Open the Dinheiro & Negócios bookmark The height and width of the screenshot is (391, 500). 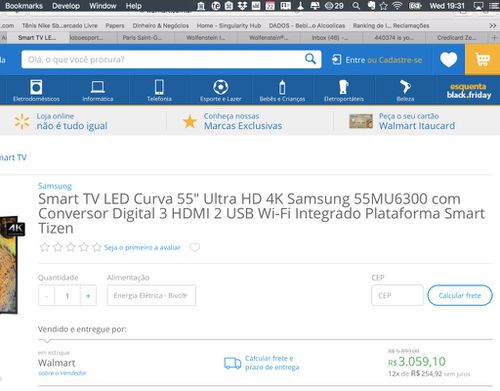[x=160, y=26]
